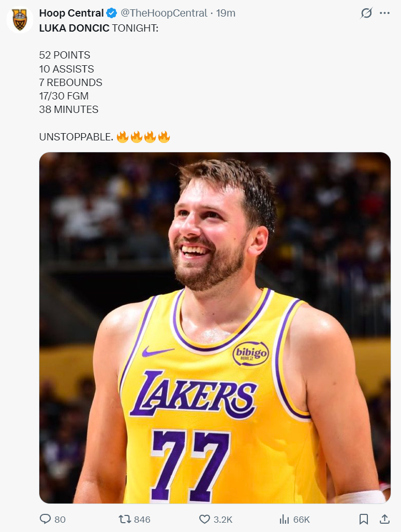Enlarge the Lakers player photo
Image resolution: width=401 pixels, height=532 pixels.
[215, 328]
